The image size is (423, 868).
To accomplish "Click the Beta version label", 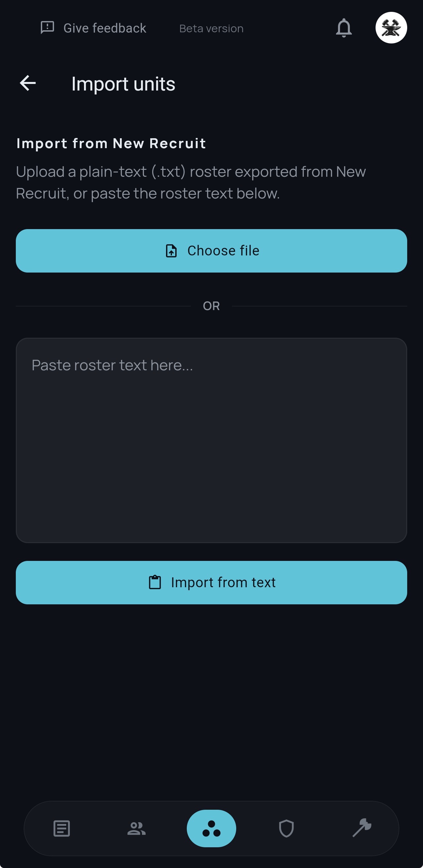I will (x=211, y=29).
